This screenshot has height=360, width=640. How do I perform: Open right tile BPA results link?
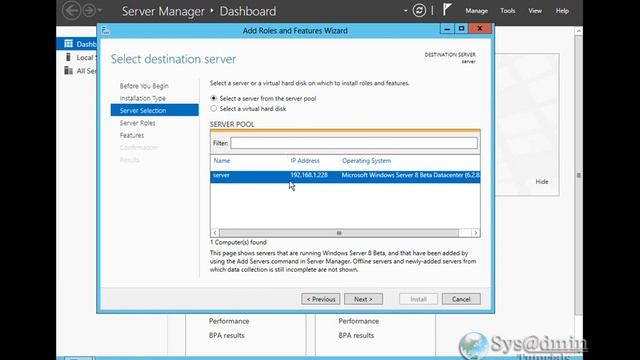pyautogui.click(x=356, y=336)
